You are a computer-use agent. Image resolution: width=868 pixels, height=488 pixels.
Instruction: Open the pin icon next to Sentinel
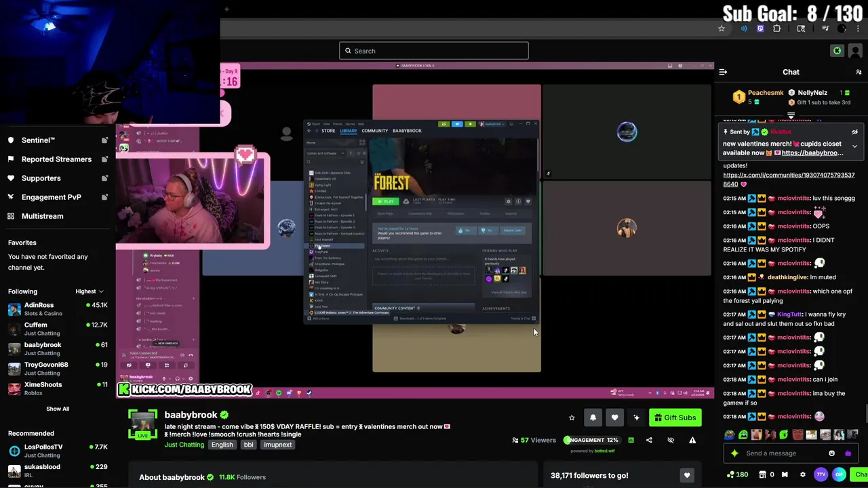104,140
